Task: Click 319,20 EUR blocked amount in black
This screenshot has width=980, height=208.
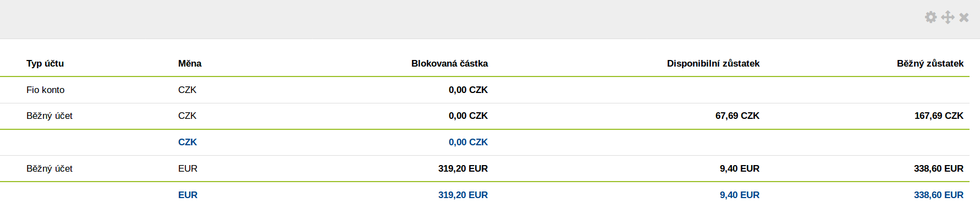Action: pyautogui.click(x=463, y=168)
